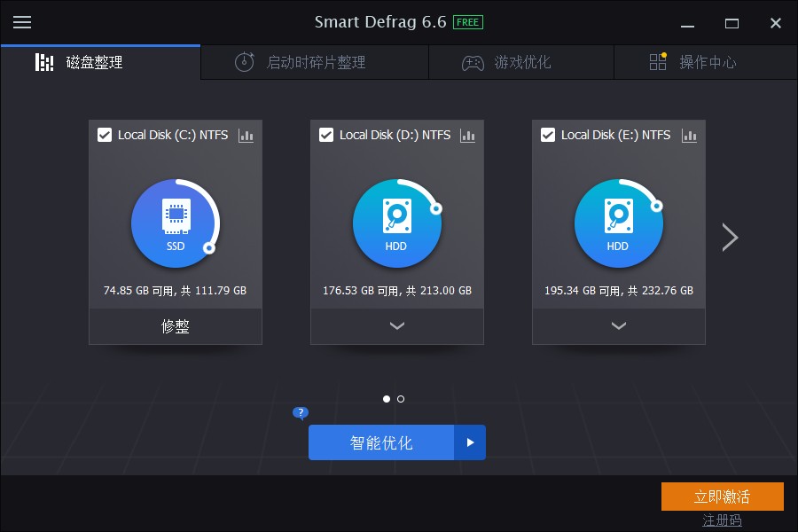Uncheck the Local Disk (E:) checkbox
Screen dimensions: 798x532
tap(548, 135)
